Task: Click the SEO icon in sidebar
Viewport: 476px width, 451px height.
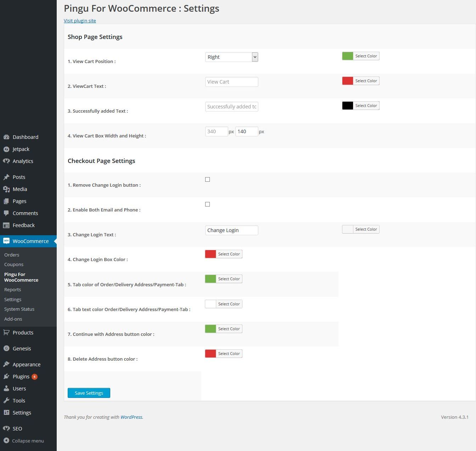Action: (x=6, y=429)
